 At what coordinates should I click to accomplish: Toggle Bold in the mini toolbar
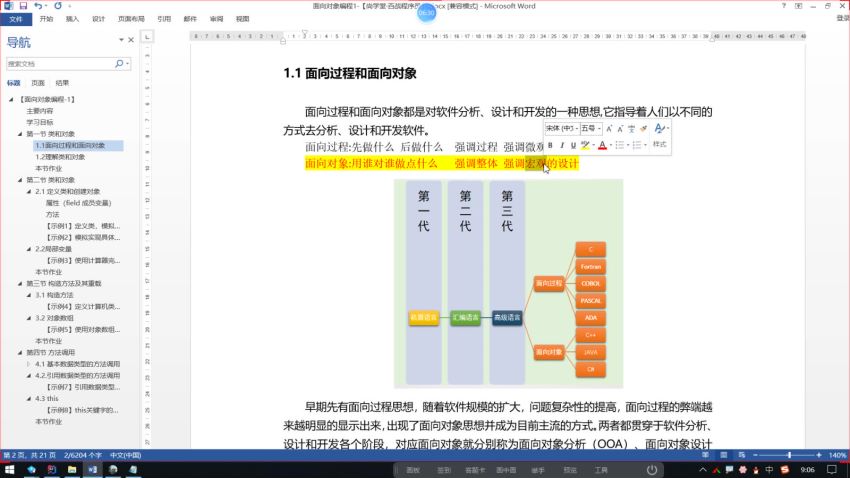pyautogui.click(x=550, y=145)
